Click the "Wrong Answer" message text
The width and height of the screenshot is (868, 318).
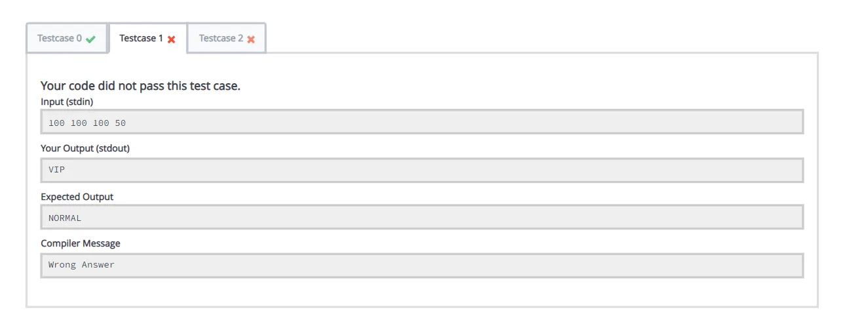coord(81,265)
